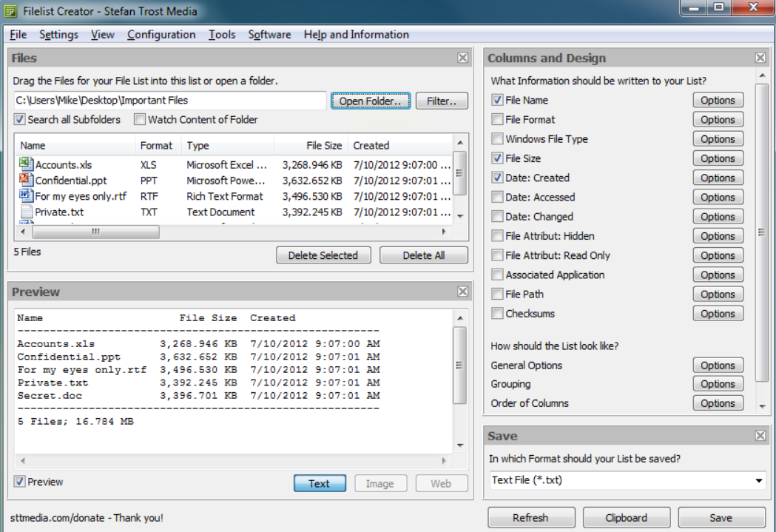This screenshot has width=776, height=532.
Task: Open Options for Date: Created
Action: [718, 177]
